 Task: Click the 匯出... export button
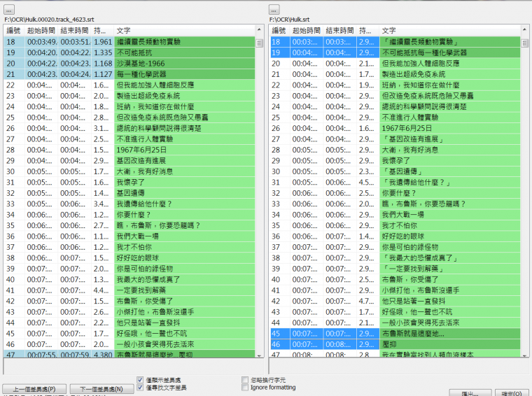click(x=470, y=393)
